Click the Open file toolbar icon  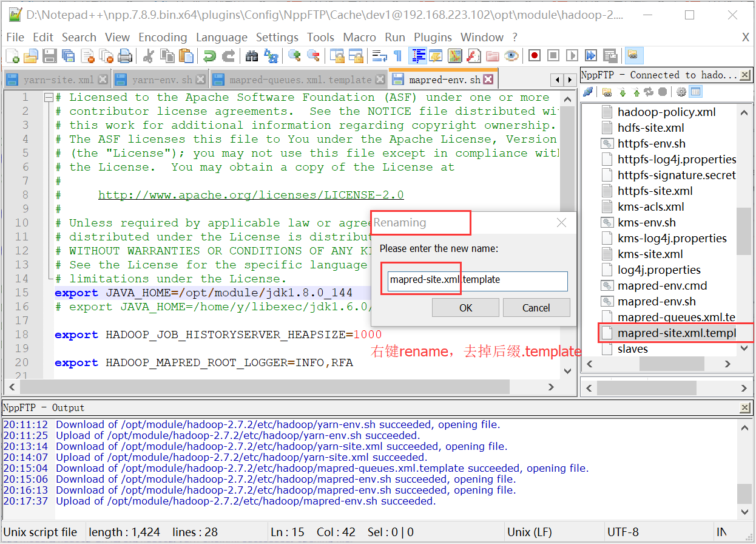(30, 56)
